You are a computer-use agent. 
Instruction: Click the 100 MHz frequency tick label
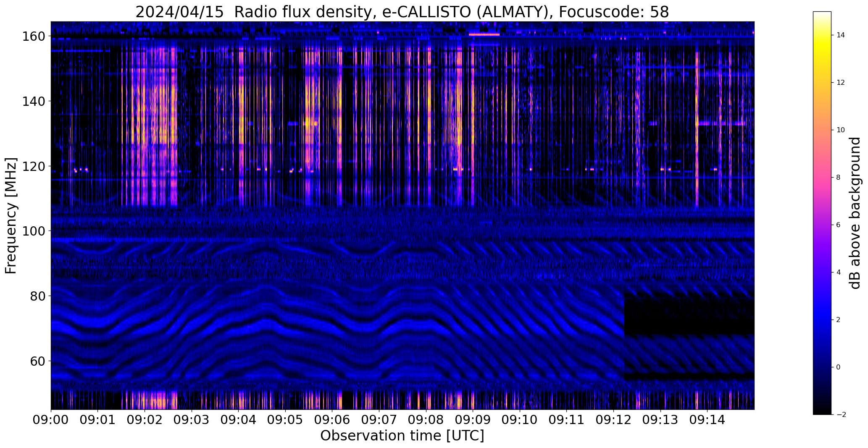coord(33,231)
